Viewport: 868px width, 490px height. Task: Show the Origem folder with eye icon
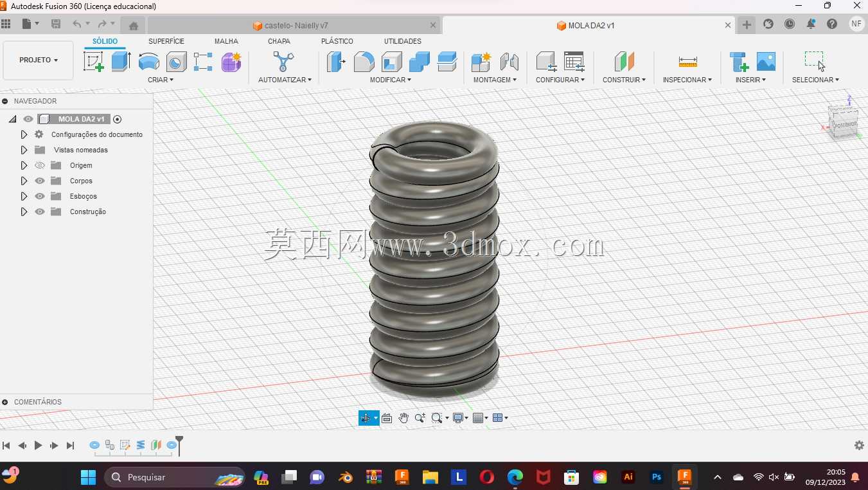[x=40, y=165]
